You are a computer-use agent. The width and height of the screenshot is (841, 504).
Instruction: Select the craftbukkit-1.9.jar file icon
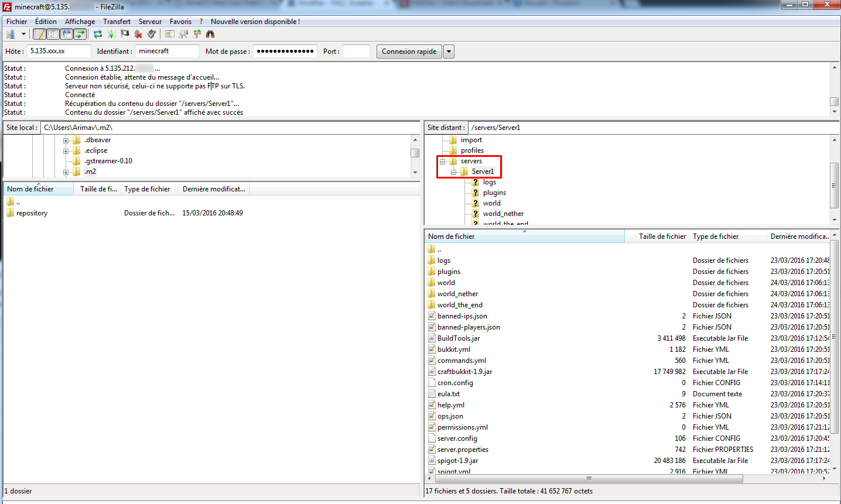[432, 372]
